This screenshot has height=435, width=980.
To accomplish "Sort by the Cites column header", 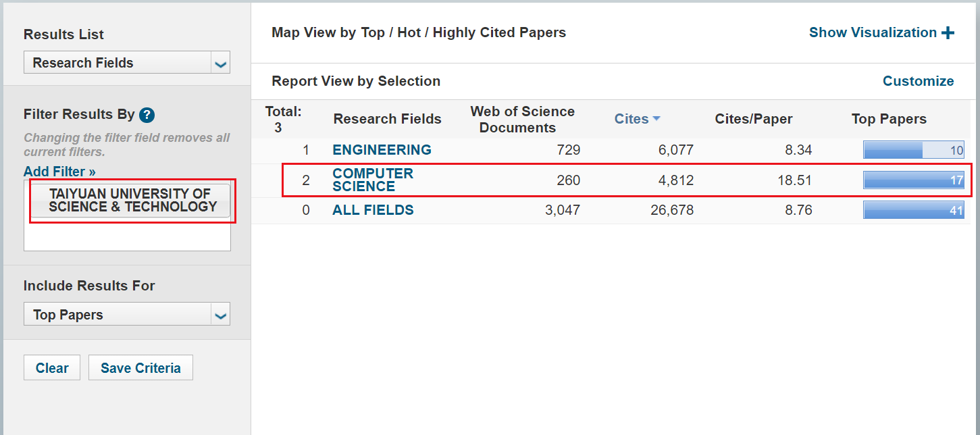I will (631, 119).
